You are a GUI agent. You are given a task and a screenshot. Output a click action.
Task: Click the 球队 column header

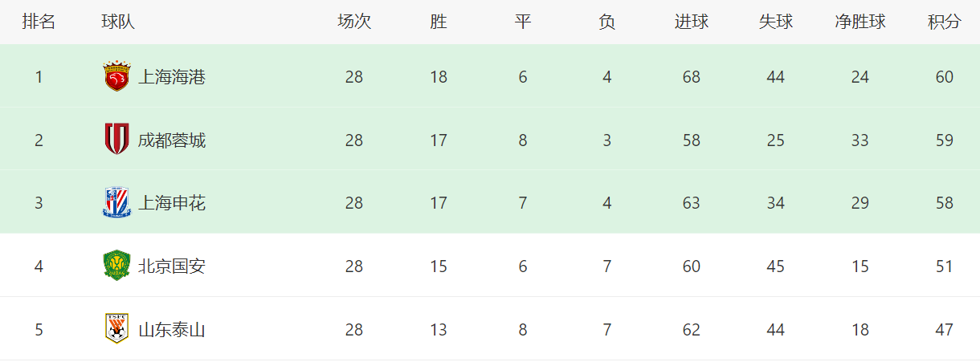point(118,22)
